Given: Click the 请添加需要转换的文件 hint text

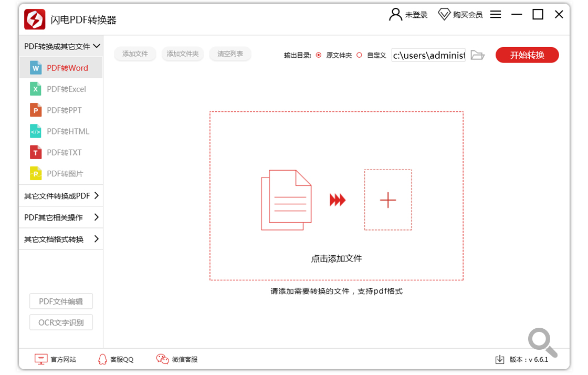Looking at the screenshot, I should pyautogui.click(x=337, y=291).
